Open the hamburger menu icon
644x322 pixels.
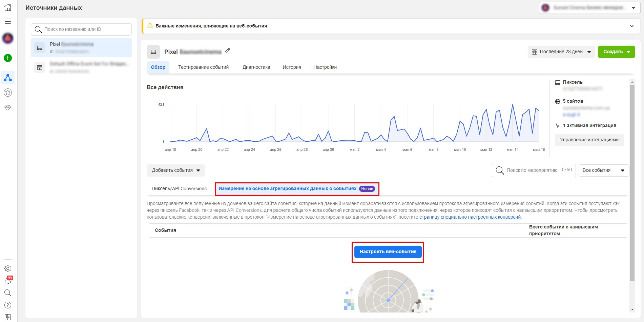coord(8,21)
